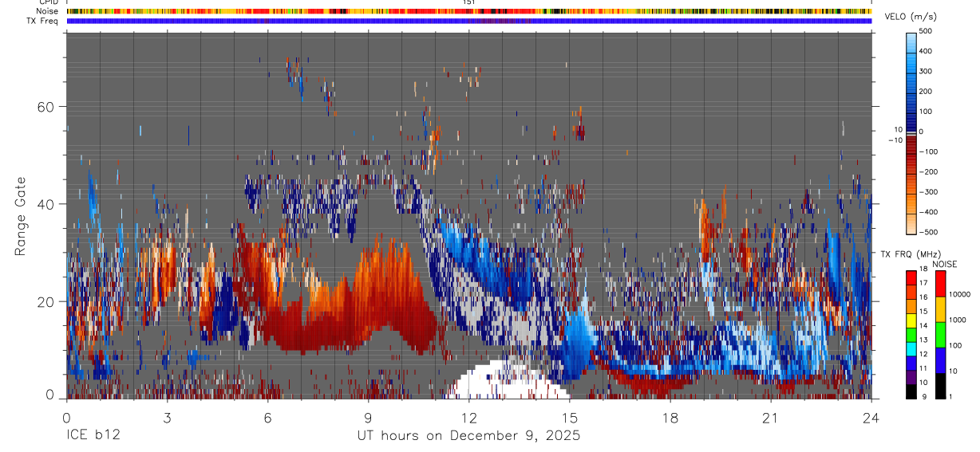Screen dimensions: 980x452
Task: Click frequency legend label '16'
Action: [923, 296]
